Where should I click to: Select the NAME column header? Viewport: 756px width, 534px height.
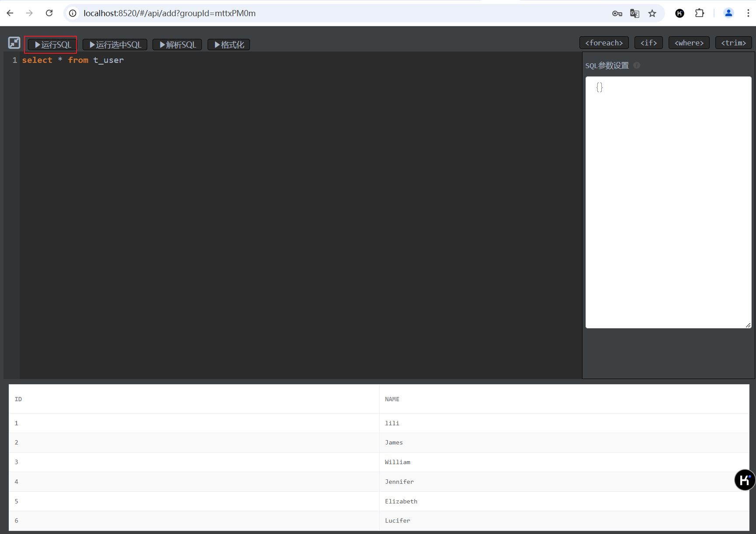click(x=564, y=399)
